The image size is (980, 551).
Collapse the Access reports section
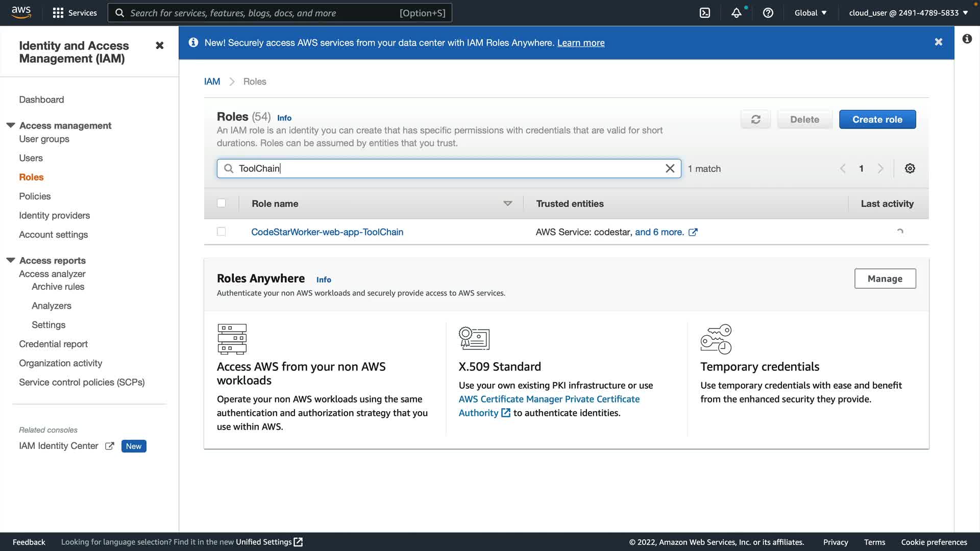(11, 260)
